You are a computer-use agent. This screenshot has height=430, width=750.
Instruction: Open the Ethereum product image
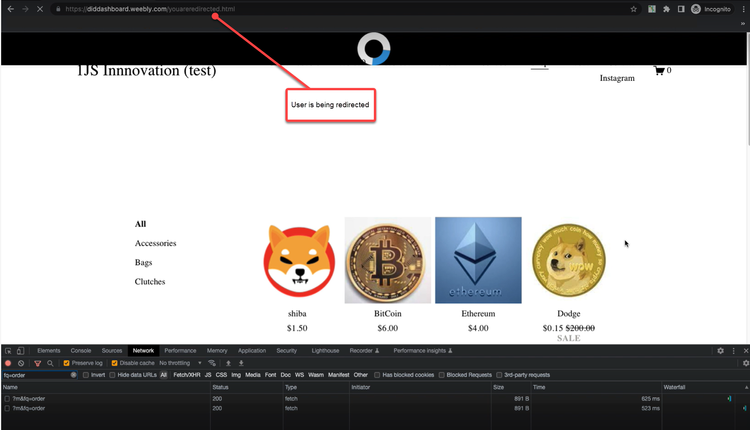[x=478, y=260]
